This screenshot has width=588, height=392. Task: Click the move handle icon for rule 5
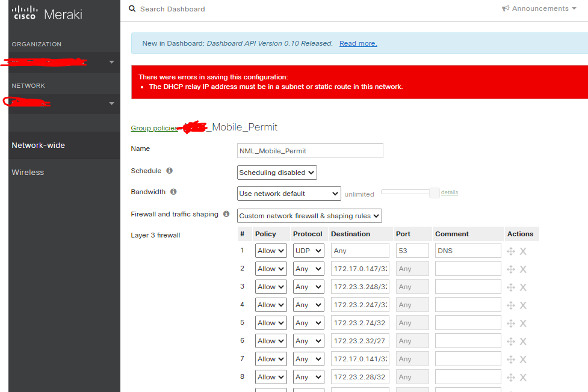click(510, 323)
